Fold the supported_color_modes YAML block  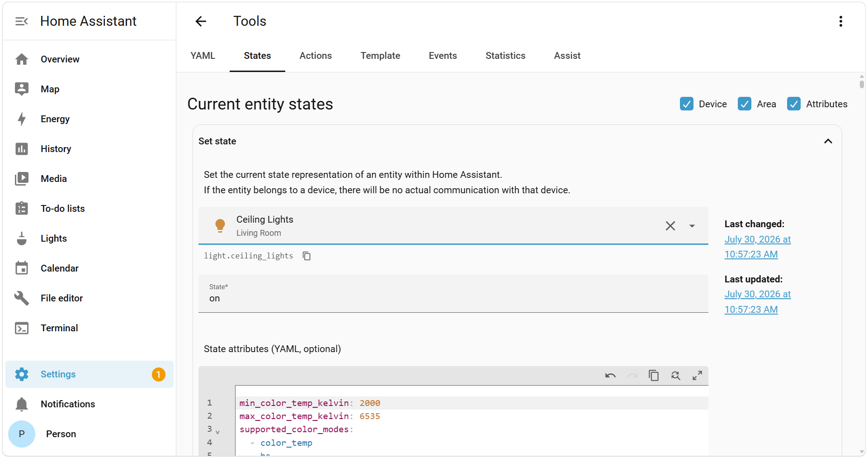click(217, 432)
